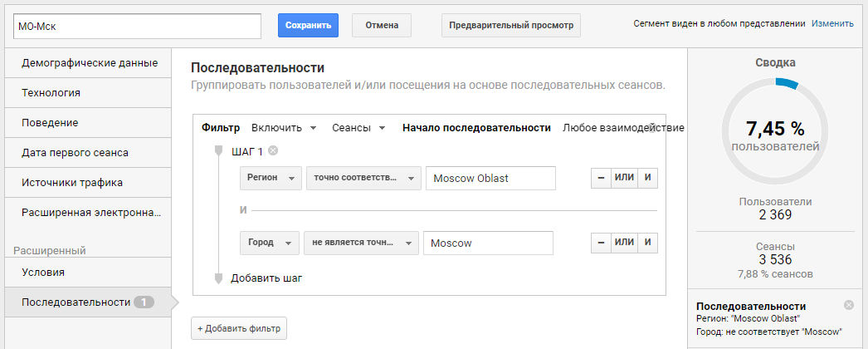Remove step 1 with the X icon

click(x=273, y=150)
